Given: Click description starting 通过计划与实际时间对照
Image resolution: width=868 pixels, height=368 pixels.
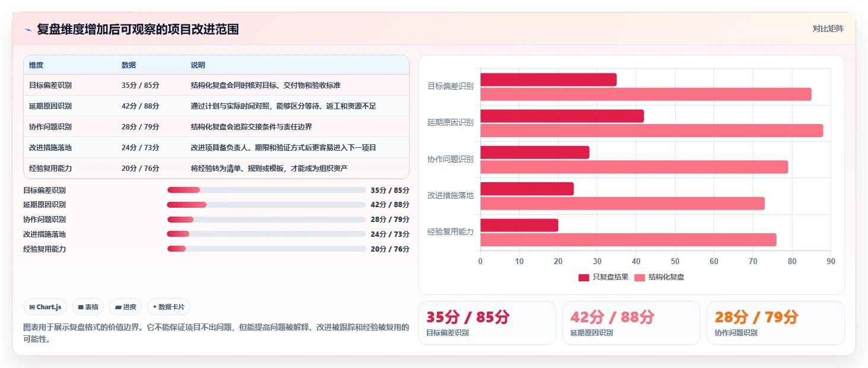Looking at the screenshot, I should tap(283, 106).
